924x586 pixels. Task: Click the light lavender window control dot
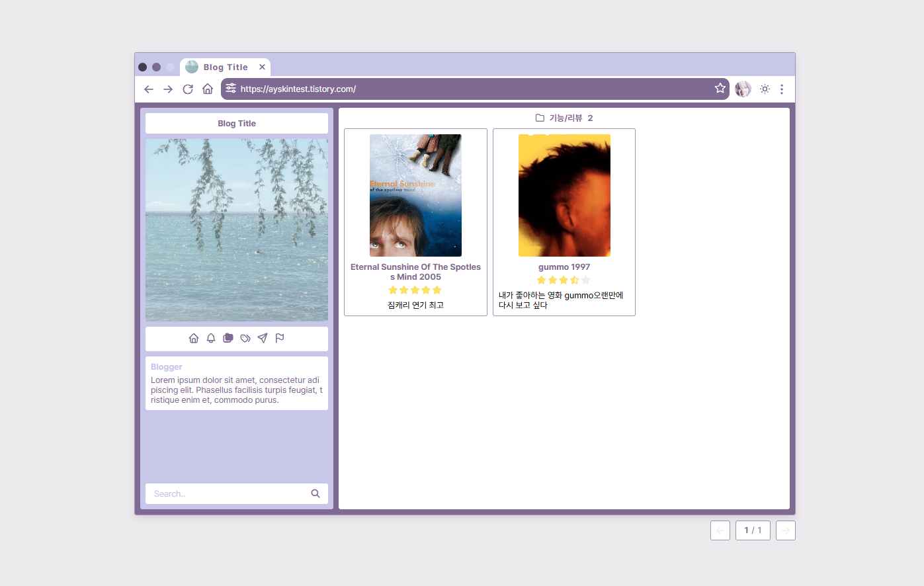(x=170, y=67)
